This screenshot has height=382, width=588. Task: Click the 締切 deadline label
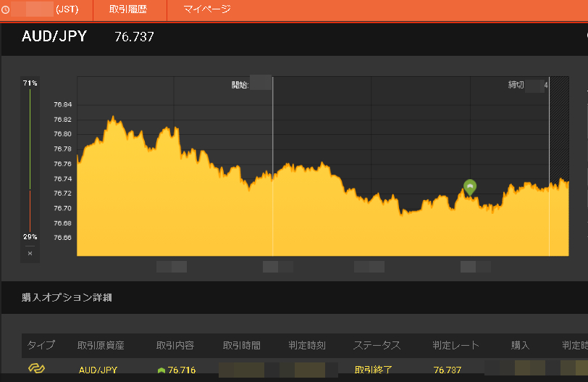pos(516,85)
